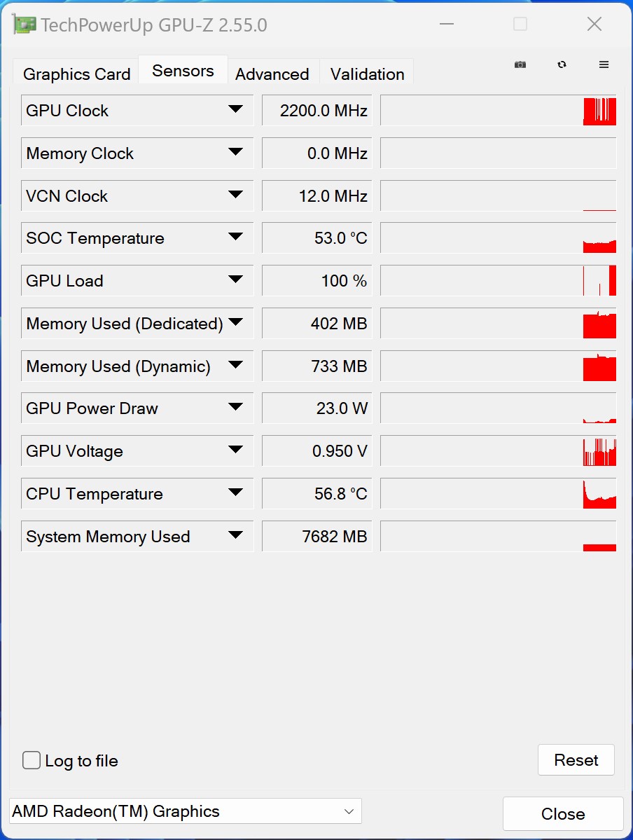The width and height of the screenshot is (633, 840).
Task: Click the GPU Clock history graph
Action: coord(498,110)
